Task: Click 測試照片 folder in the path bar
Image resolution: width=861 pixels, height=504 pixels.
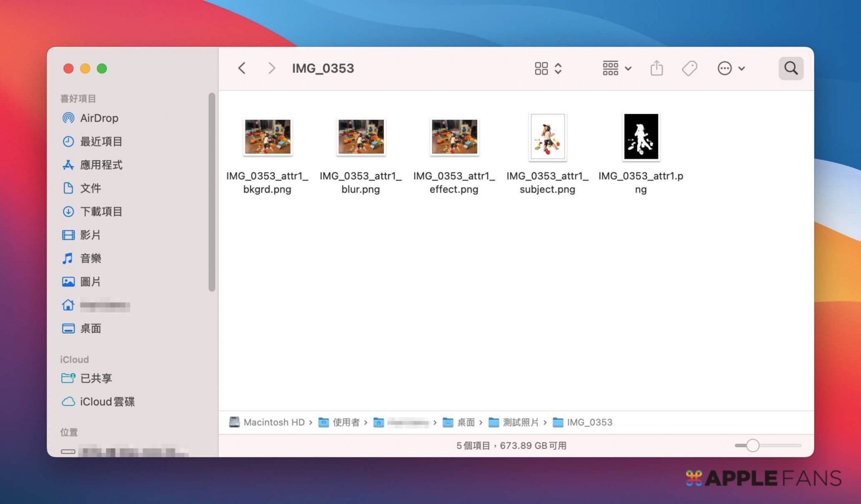Action: [x=520, y=422]
